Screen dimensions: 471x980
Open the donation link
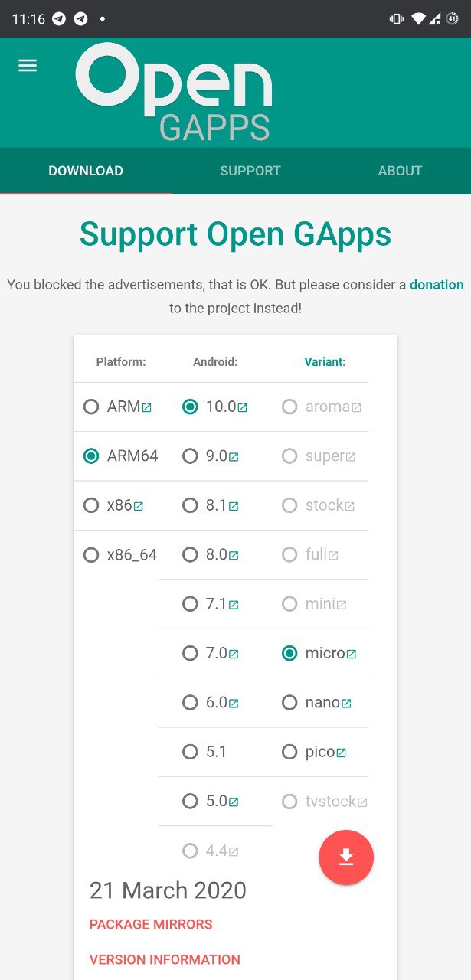(x=437, y=285)
